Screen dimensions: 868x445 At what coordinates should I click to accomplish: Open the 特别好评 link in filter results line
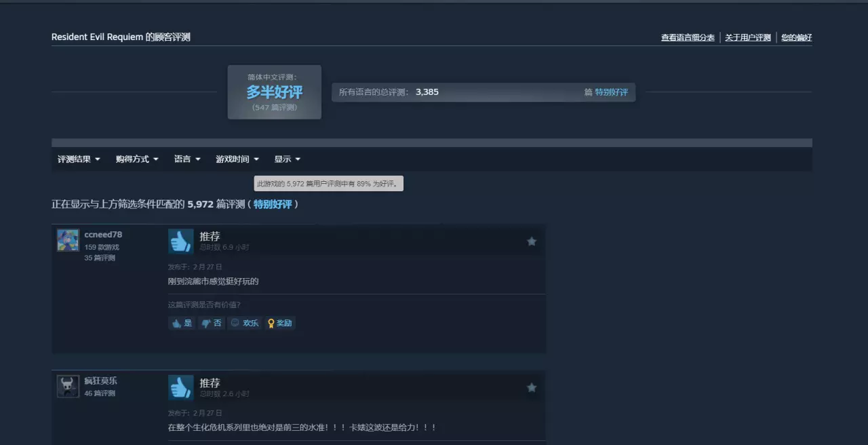click(273, 204)
